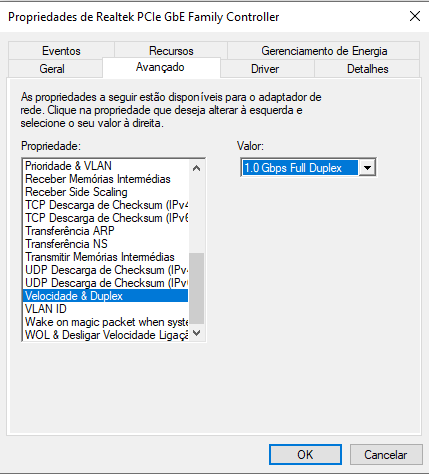The width and height of the screenshot is (429, 474).
Task: Close the properties dialog window
Action: click(415, 16)
